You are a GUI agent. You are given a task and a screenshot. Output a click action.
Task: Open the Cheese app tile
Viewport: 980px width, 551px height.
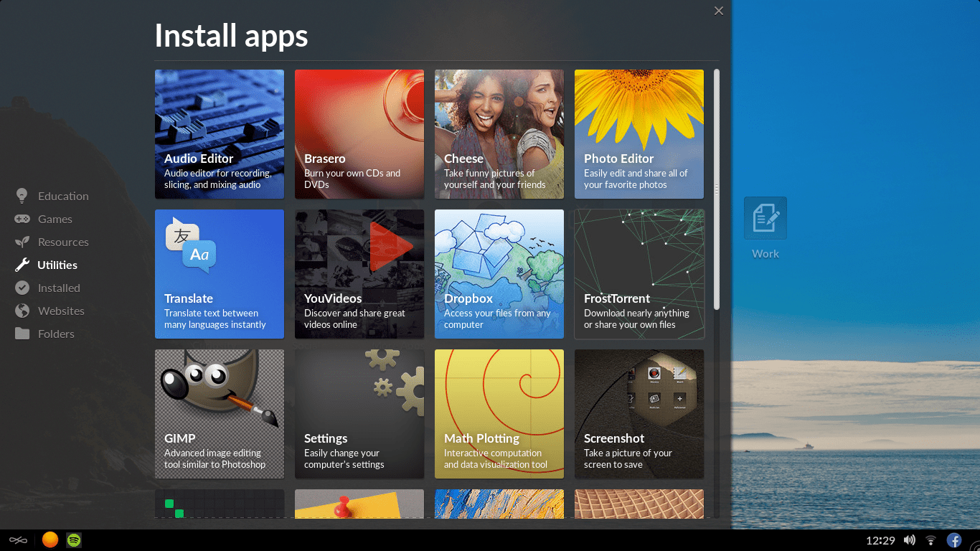(499, 134)
